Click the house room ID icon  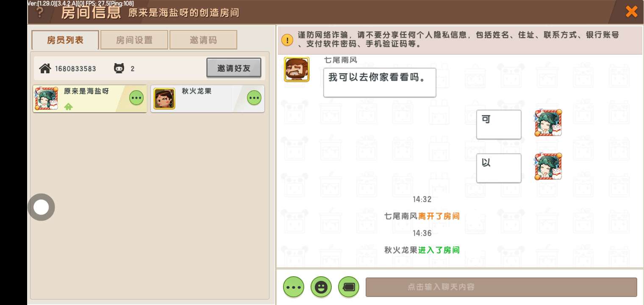point(45,68)
